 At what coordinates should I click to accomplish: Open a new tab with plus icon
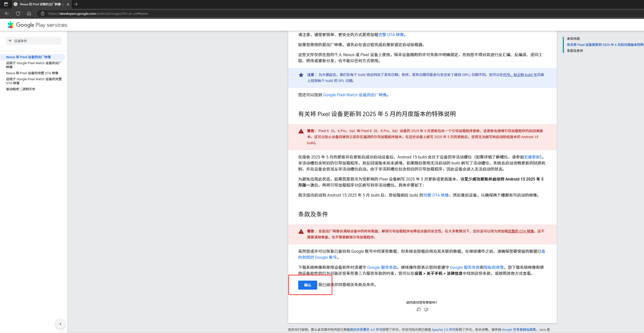[x=76, y=4]
